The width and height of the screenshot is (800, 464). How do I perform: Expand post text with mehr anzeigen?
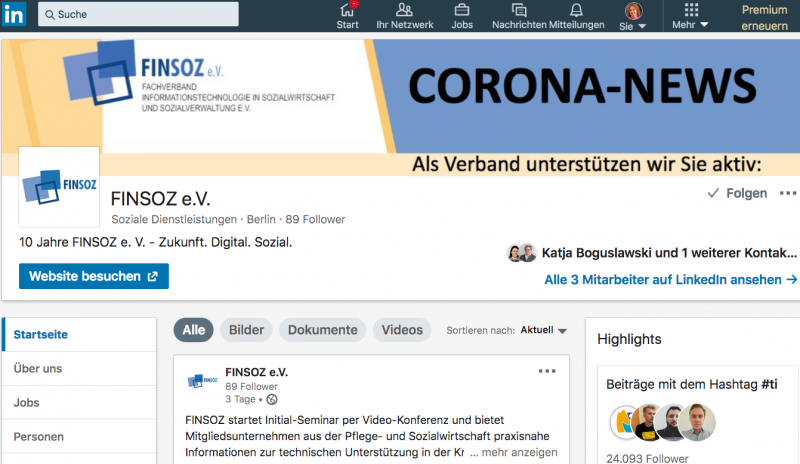(x=519, y=453)
